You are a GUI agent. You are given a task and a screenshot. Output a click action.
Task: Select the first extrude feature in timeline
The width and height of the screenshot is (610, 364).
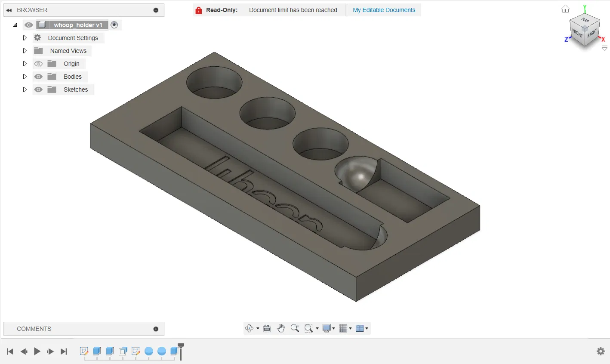tap(97, 351)
